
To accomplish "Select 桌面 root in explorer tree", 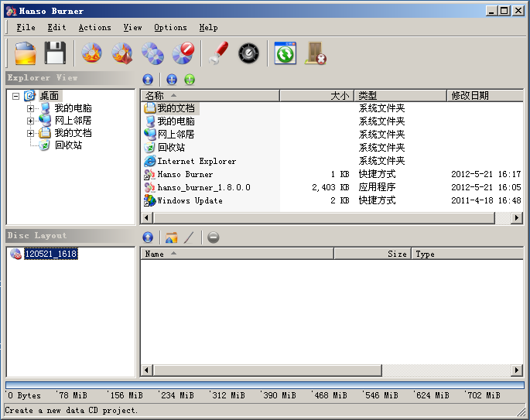I will pos(50,96).
